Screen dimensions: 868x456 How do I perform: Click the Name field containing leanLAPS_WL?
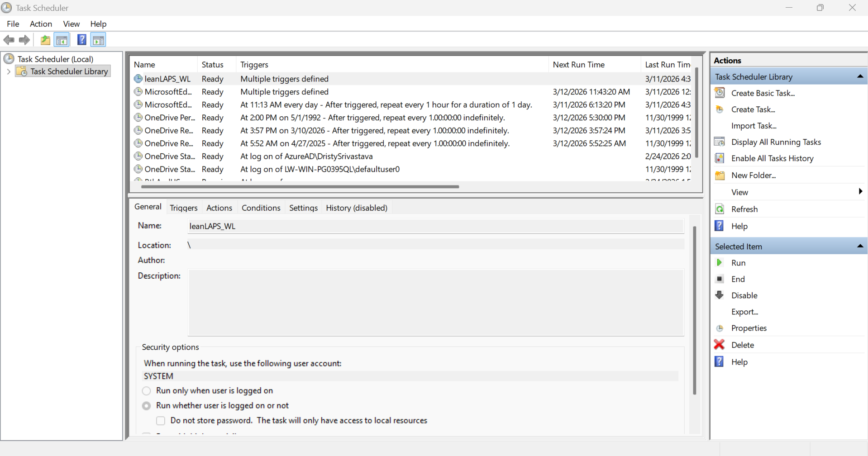(x=436, y=226)
